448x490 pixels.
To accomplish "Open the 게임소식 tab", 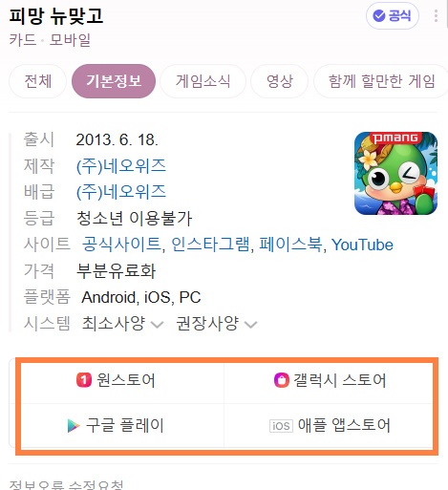I will click(203, 81).
